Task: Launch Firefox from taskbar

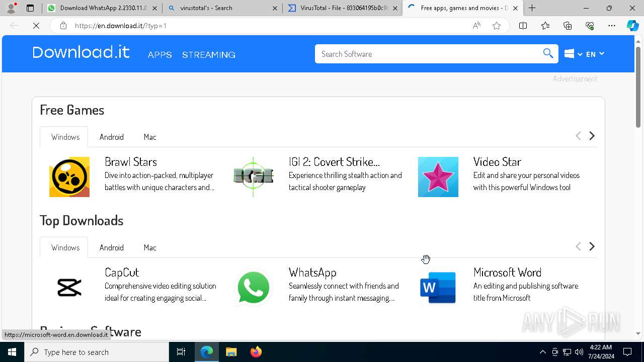Action: (x=256, y=352)
